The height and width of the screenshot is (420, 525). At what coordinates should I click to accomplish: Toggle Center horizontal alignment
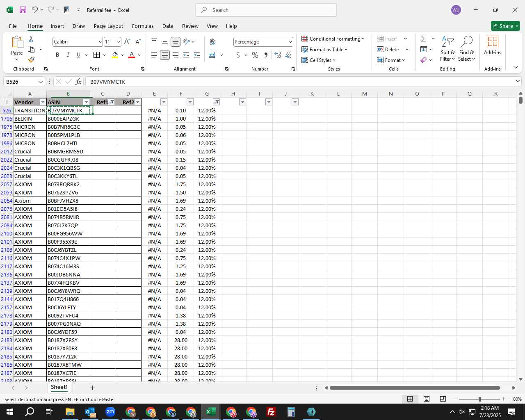(x=165, y=55)
